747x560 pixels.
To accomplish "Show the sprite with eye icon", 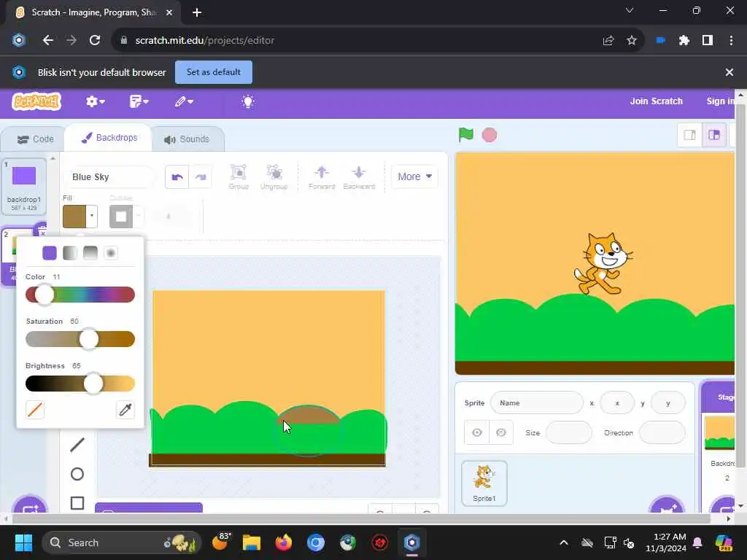I will pyautogui.click(x=477, y=432).
